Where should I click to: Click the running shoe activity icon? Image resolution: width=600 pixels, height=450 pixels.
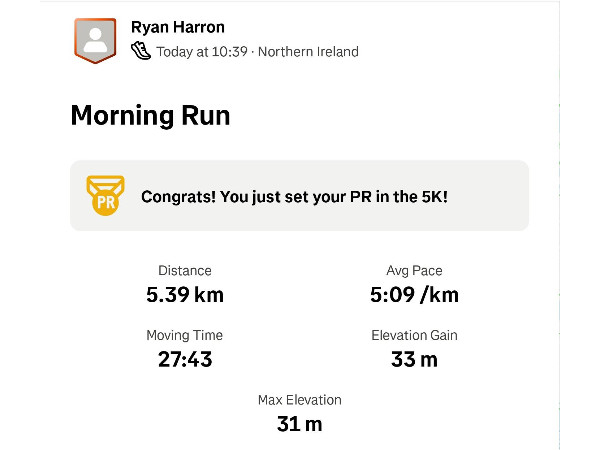tap(141, 51)
